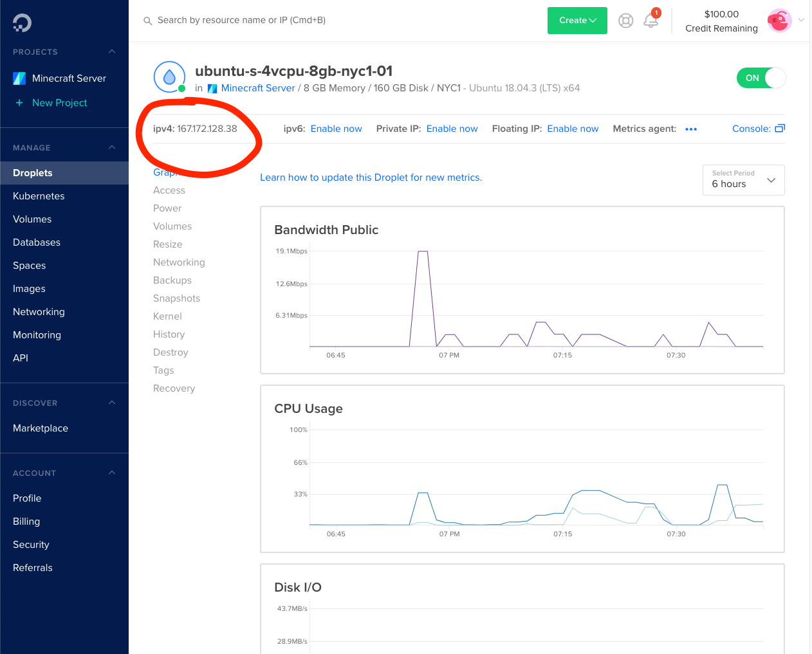Switch to the droplet Snapshots tab
The height and width of the screenshot is (654, 812).
(x=177, y=298)
